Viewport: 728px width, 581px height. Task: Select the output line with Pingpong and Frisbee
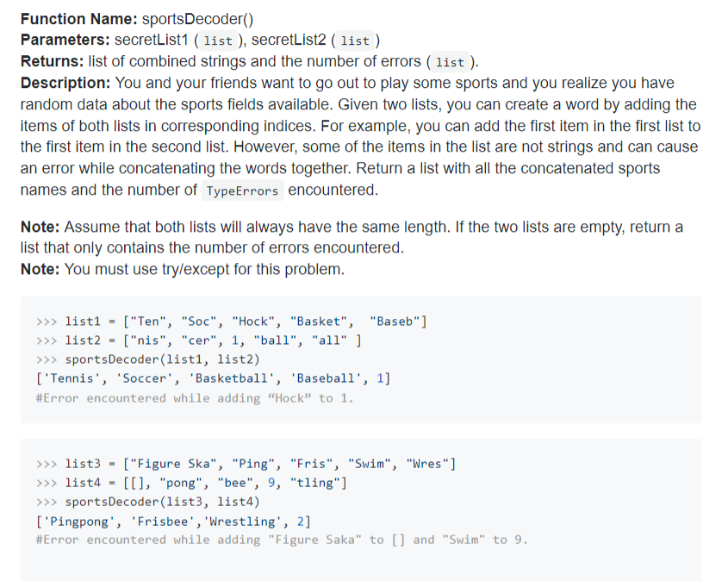click(172, 520)
